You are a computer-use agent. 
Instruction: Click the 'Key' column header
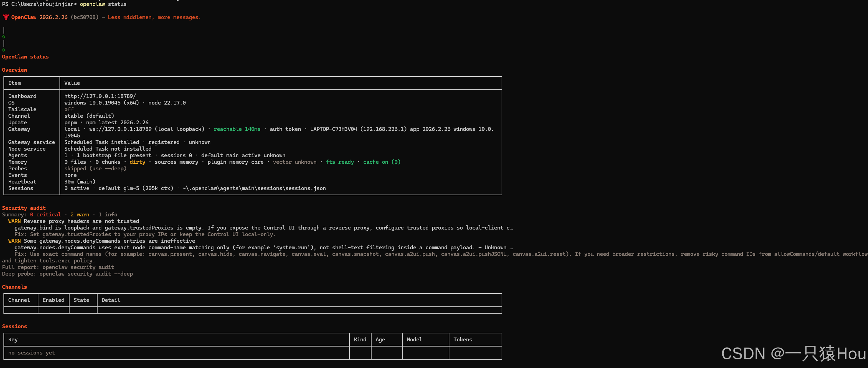tap(13, 340)
